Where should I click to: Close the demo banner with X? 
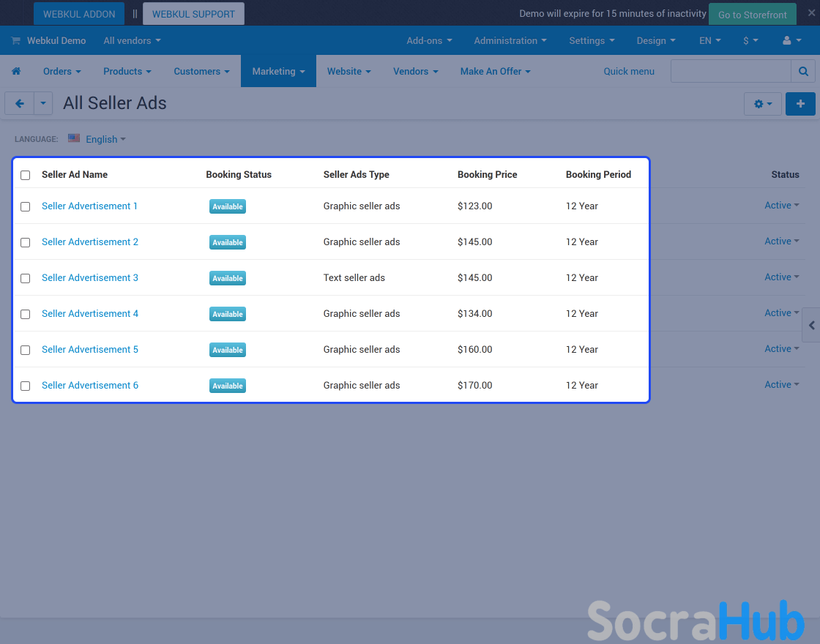click(x=810, y=13)
